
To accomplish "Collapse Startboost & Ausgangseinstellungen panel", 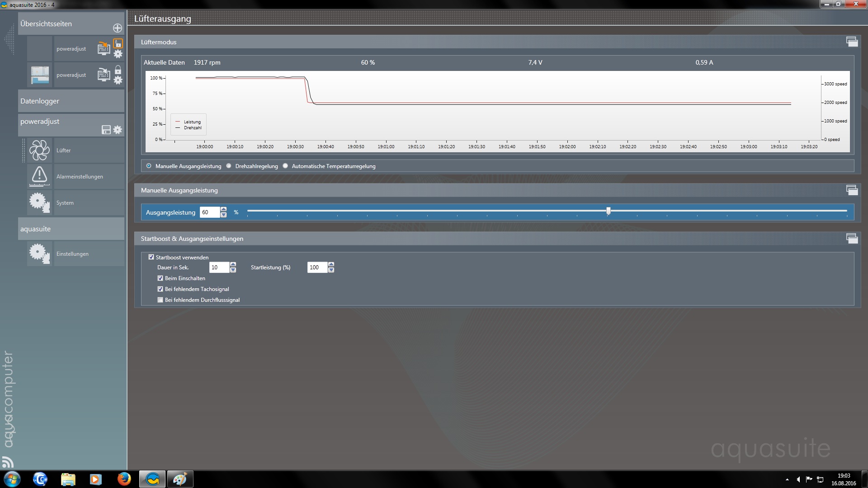I will [x=852, y=238].
